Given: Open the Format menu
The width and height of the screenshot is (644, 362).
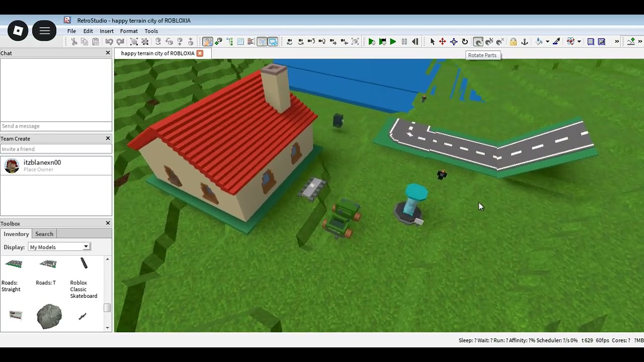Looking at the screenshot, I should 129,31.
